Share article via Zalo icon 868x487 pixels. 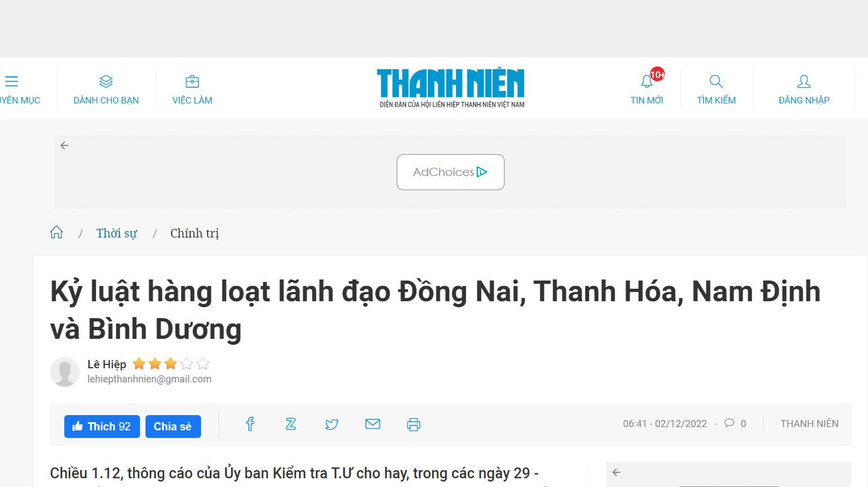291,424
